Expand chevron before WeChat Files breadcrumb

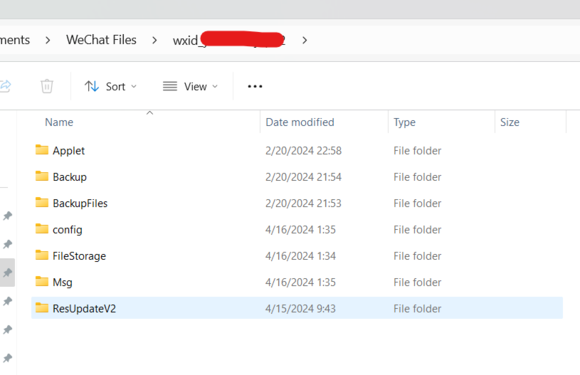pyautogui.click(x=48, y=40)
